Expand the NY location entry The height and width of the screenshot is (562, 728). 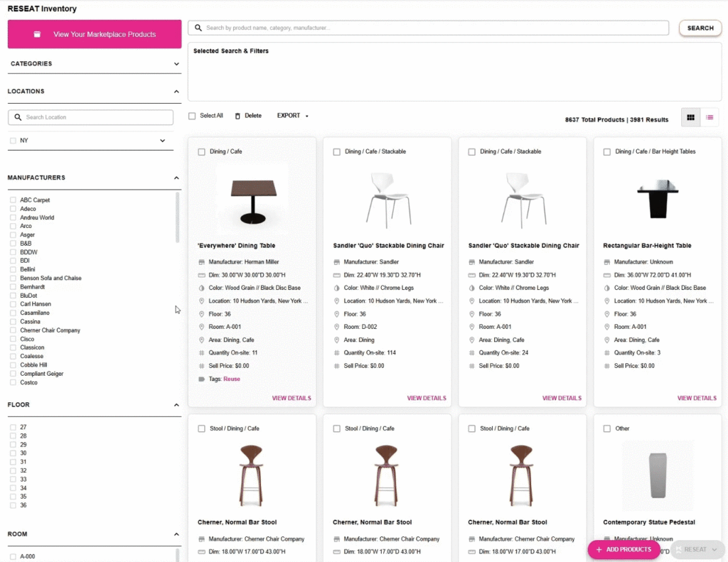(x=162, y=141)
